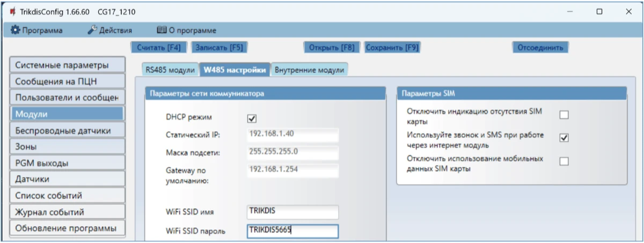Click the Сохранить [F9] button
Viewport: 644px width, 243px height.
392,47
